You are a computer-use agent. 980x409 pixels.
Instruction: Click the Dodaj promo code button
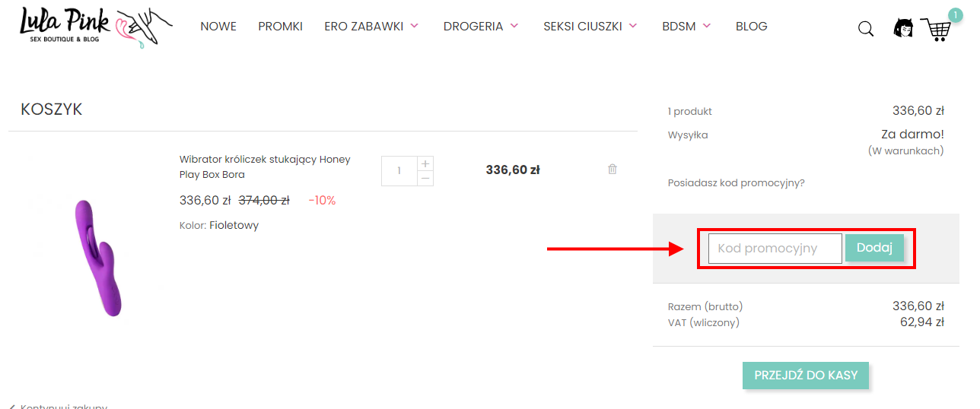(x=874, y=248)
